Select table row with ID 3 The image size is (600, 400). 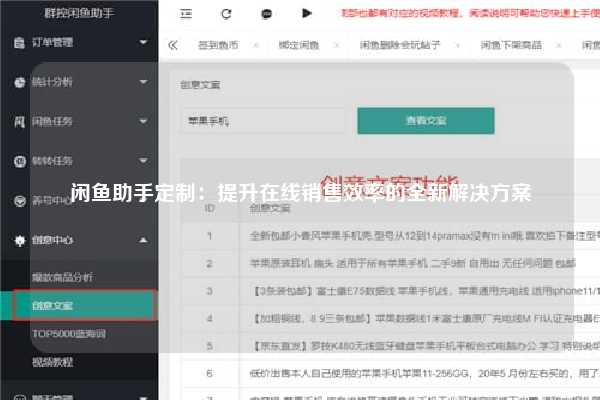[x=390, y=291]
